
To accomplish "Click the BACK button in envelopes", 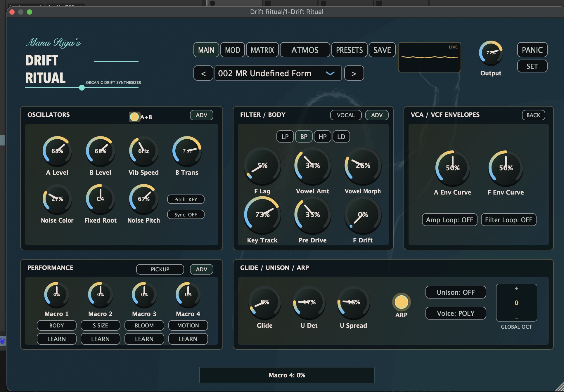I will coord(534,115).
